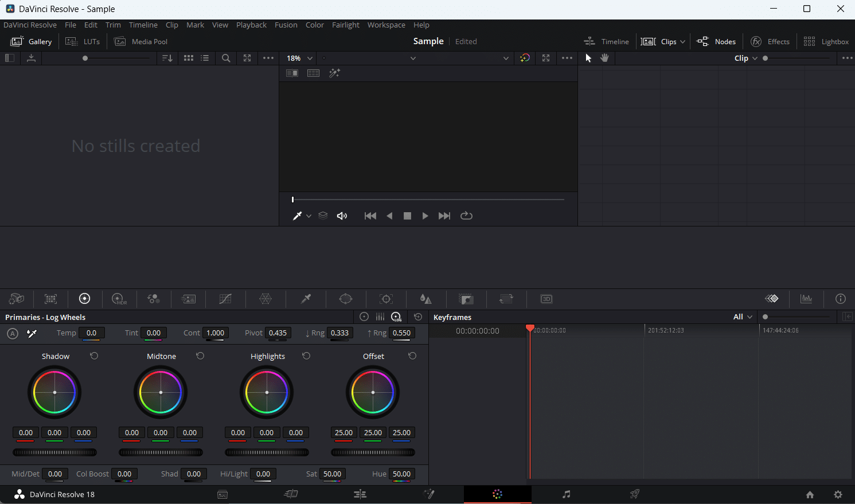Open the Power Window palette
This screenshot has height=504, width=855.
click(x=346, y=299)
